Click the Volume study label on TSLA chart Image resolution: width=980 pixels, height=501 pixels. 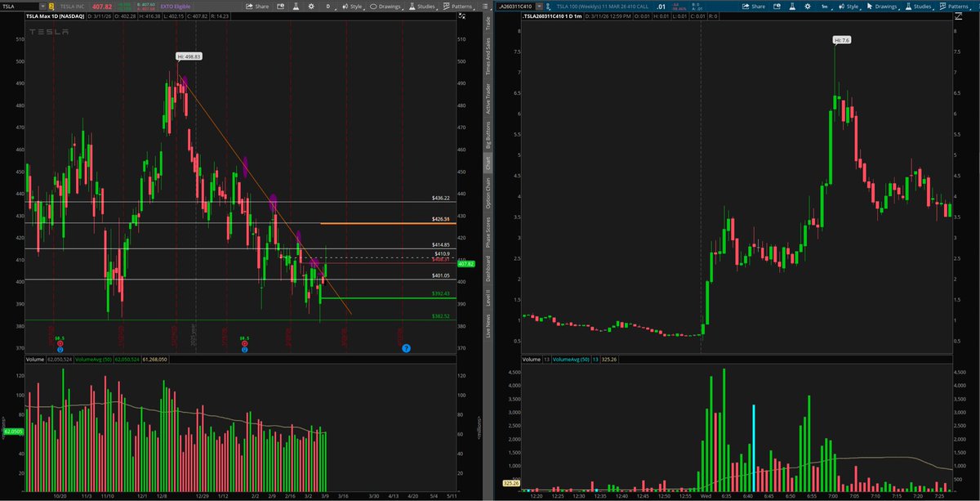click(x=35, y=359)
